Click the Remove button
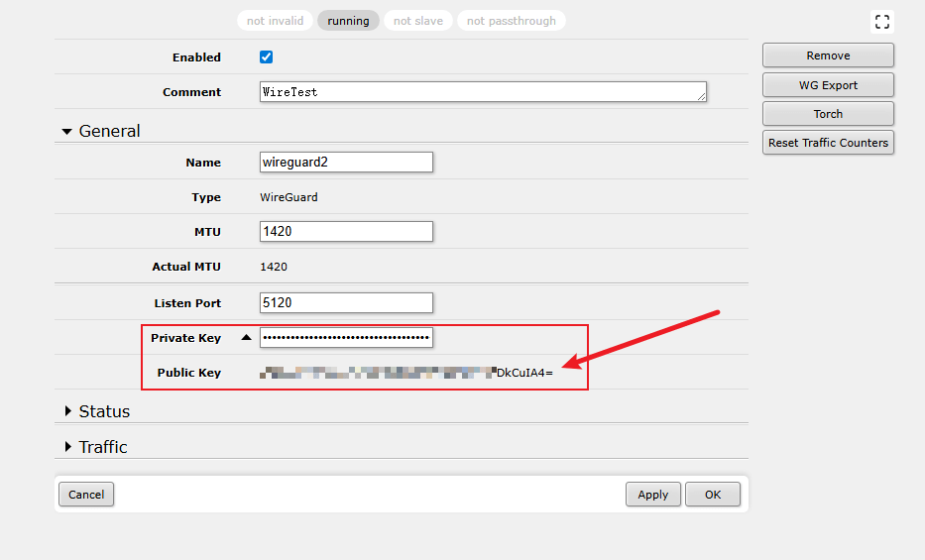The height and width of the screenshot is (560, 925). [828, 56]
